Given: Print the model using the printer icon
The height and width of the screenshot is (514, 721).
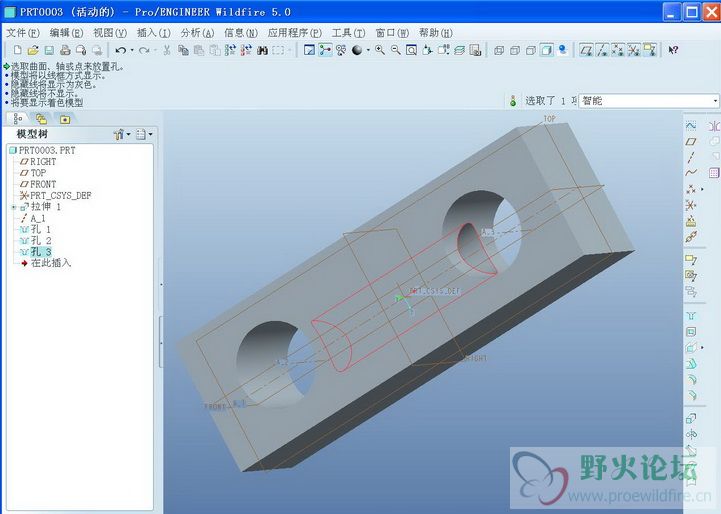Looking at the screenshot, I should (x=65, y=50).
